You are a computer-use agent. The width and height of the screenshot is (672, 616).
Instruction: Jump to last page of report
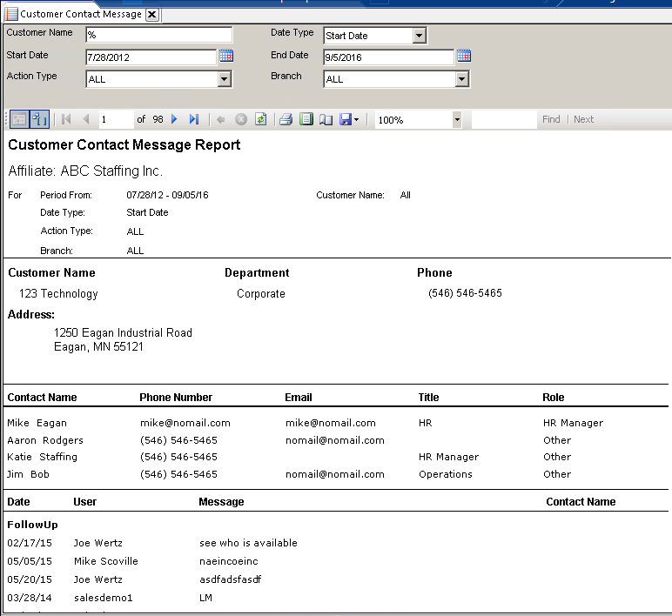pyautogui.click(x=194, y=119)
